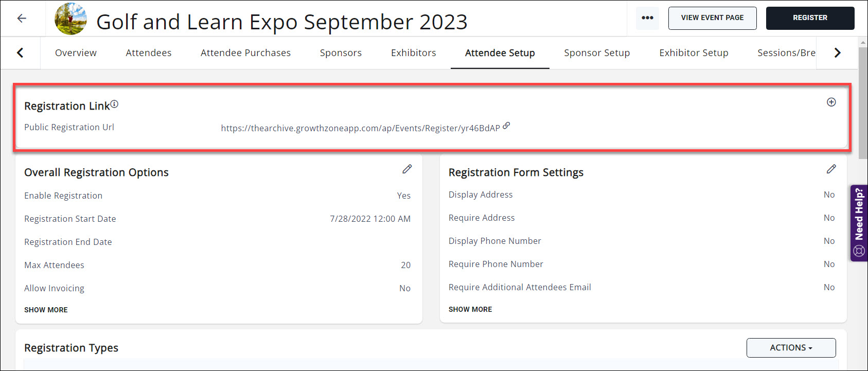Click the Enable Registration 'Yes' value

pos(403,196)
